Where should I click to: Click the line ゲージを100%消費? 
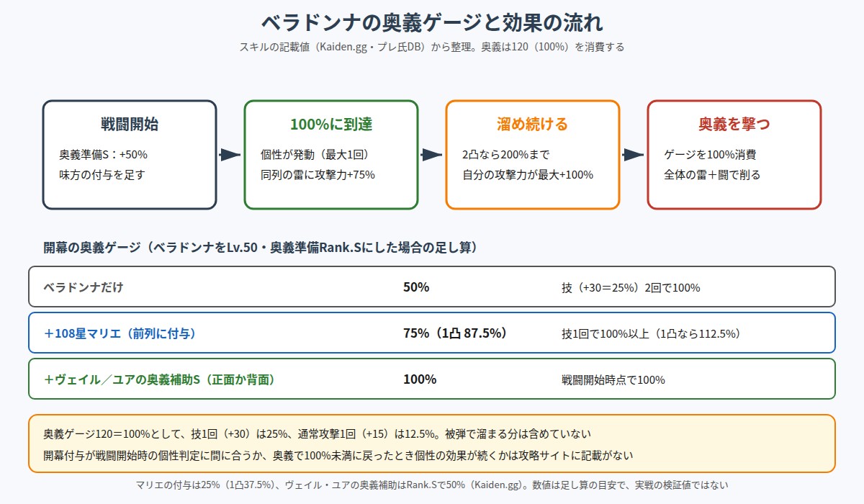[x=710, y=155]
